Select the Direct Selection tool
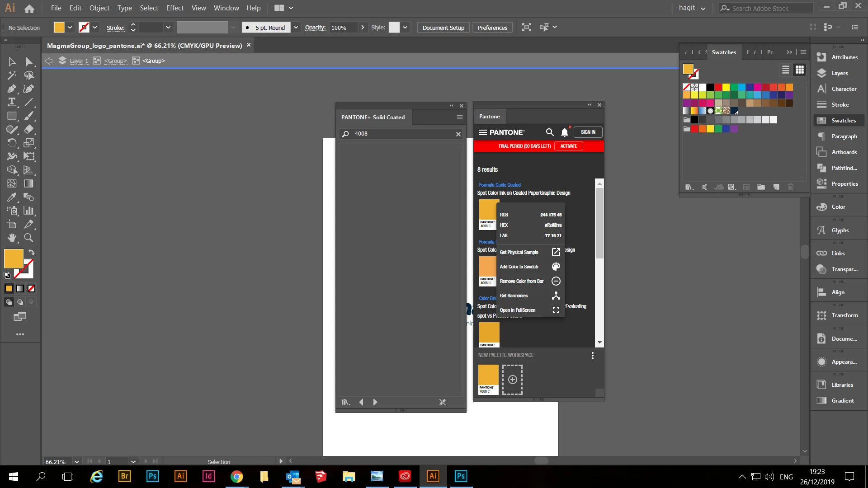The image size is (868, 488). 28,61
